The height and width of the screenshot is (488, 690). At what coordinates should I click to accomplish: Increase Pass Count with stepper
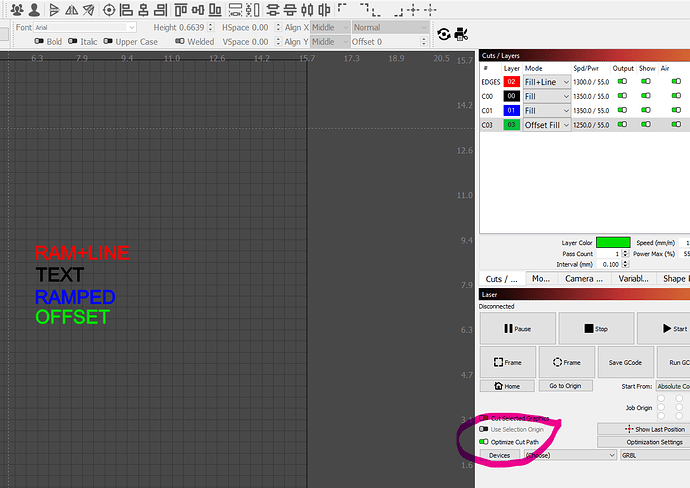pos(625,252)
